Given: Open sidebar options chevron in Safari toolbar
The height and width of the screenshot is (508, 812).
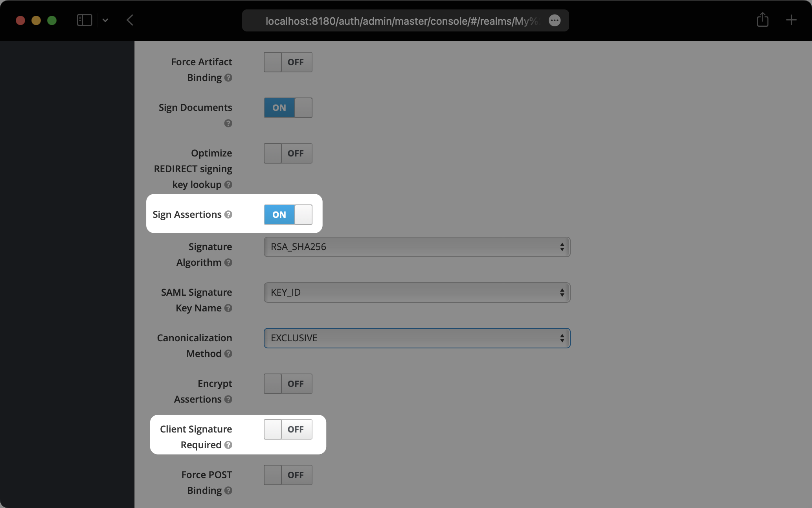Looking at the screenshot, I should (x=105, y=20).
